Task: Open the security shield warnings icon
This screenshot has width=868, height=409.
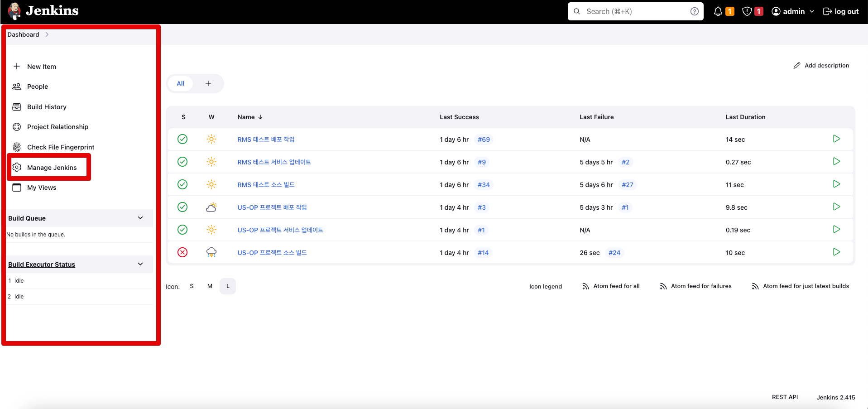Action: click(747, 11)
